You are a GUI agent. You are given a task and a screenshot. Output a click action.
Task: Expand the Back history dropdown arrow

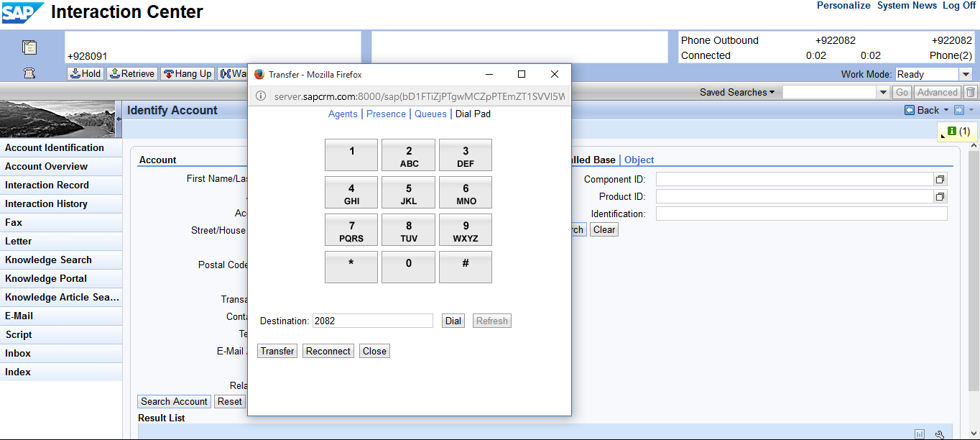click(x=946, y=110)
